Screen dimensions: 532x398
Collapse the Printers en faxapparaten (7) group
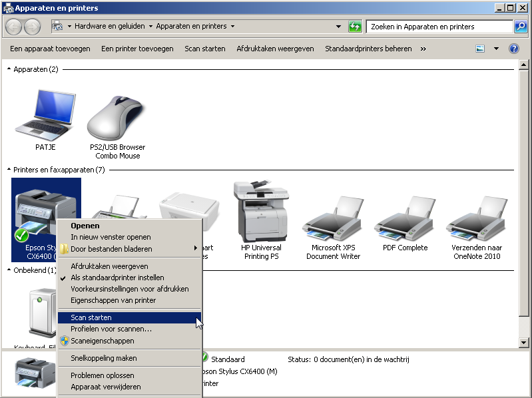pyautogui.click(x=9, y=170)
